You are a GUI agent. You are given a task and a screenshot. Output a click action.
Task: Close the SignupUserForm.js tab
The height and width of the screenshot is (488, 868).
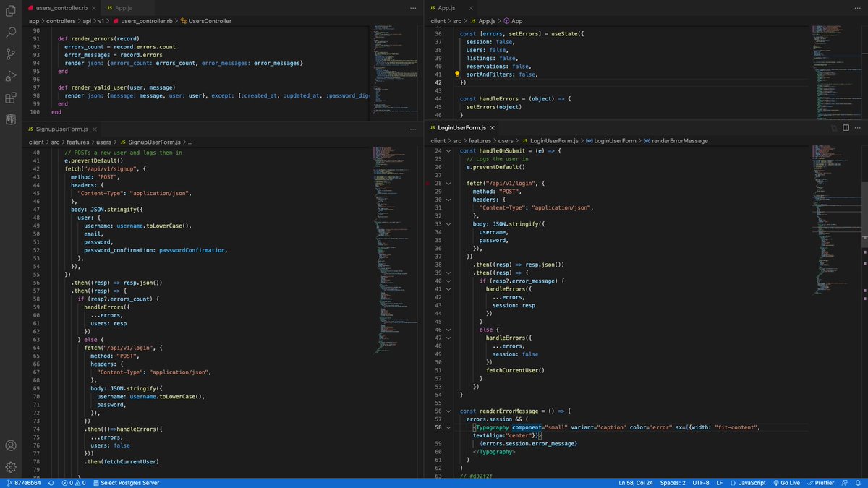(96, 128)
